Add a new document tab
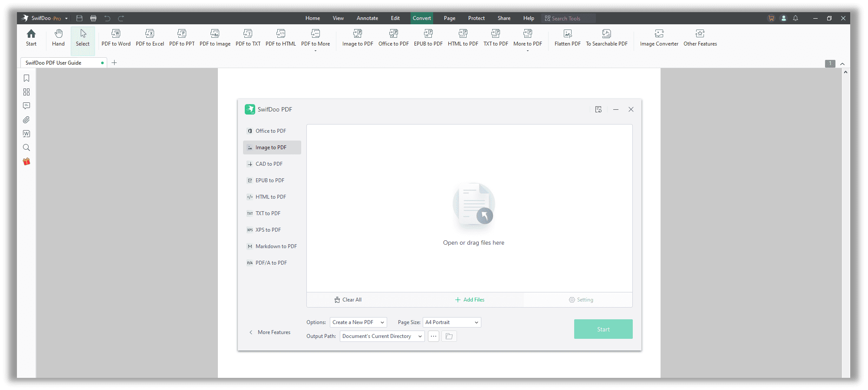Screen dimensions: 868x390 pos(114,62)
